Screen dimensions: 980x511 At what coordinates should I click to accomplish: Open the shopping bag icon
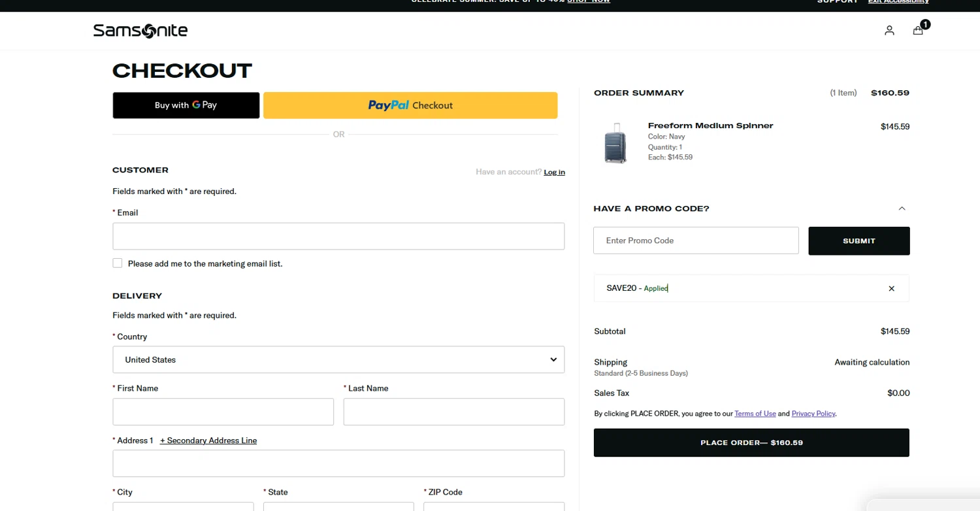[x=918, y=30]
